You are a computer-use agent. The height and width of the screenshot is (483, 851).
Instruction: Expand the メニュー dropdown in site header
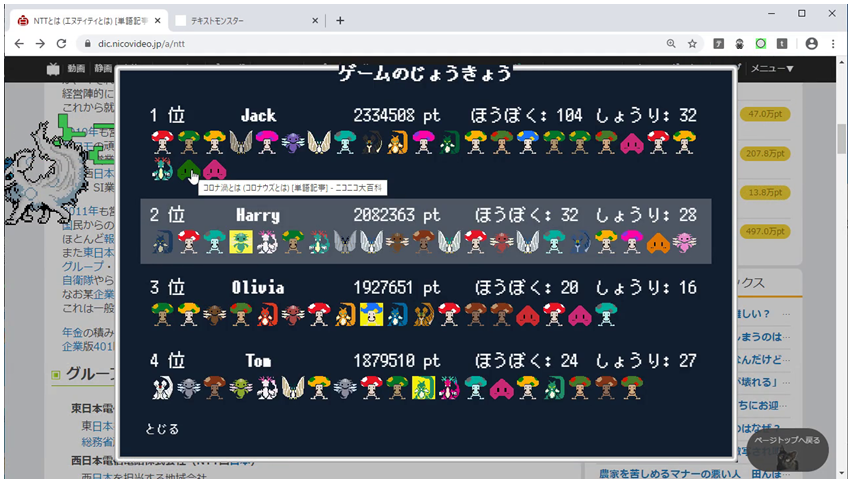pyautogui.click(x=772, y=69)
